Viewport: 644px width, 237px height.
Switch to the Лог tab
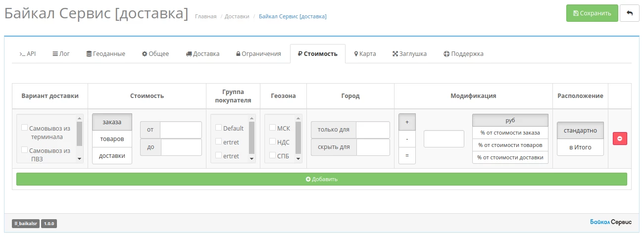(x=61, y=53)
